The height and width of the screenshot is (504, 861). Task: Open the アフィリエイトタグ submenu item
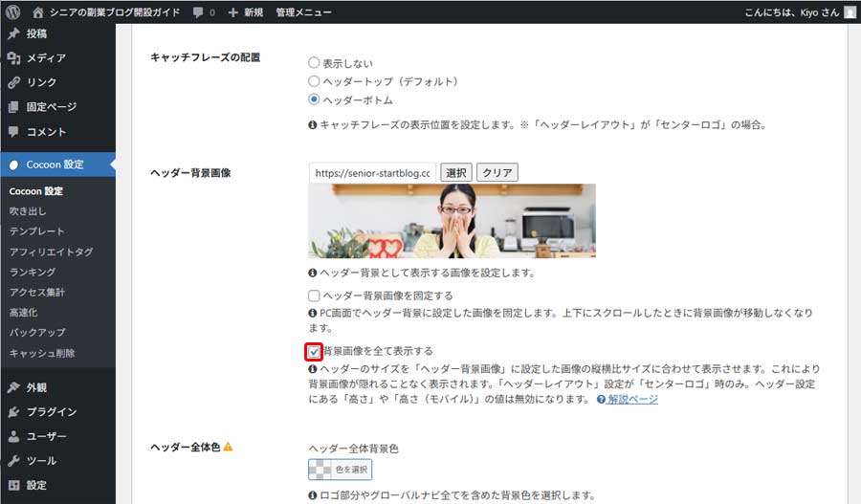point(51,252)
